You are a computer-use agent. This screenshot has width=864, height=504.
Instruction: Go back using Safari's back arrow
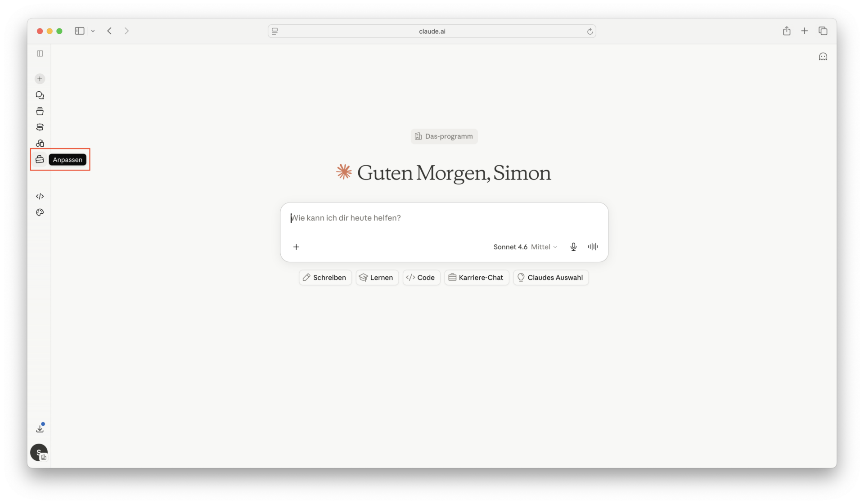click(109, 31)
